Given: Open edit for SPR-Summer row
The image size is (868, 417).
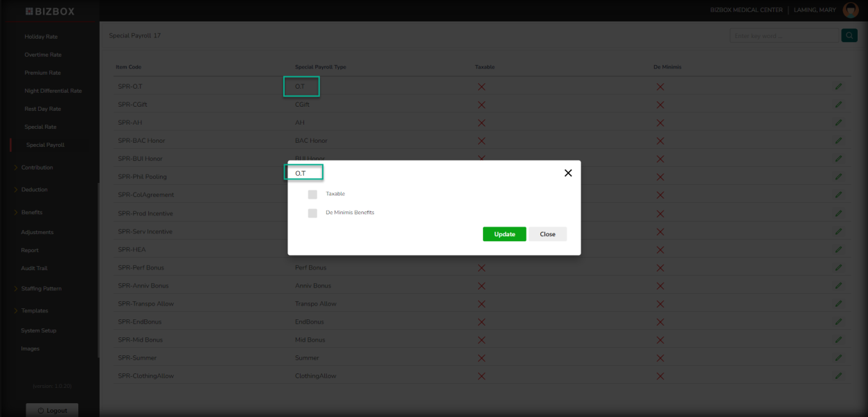Looking at the screenshot, I should pos(838,357).
